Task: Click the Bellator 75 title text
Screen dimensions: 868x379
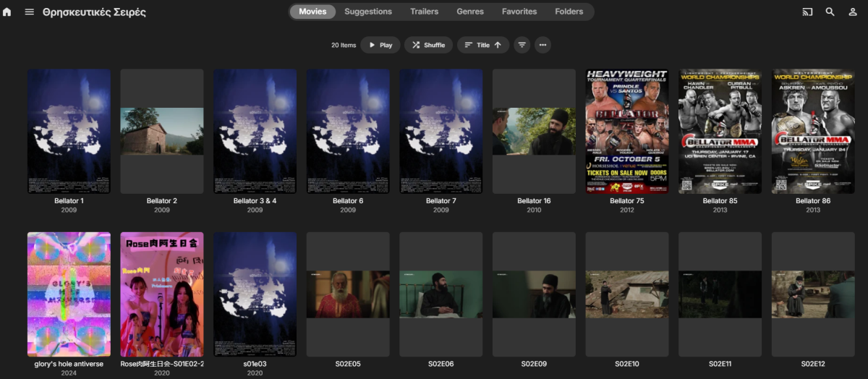Action: tap(627, 201)
